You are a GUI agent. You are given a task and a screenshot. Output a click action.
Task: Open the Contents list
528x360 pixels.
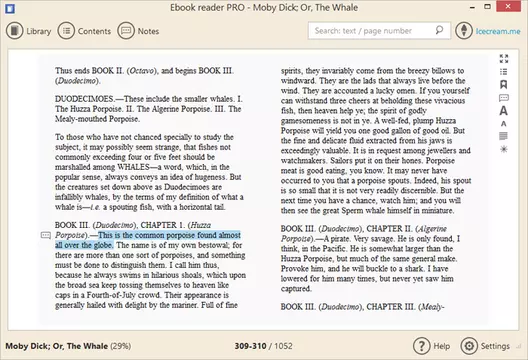[84, 31]
